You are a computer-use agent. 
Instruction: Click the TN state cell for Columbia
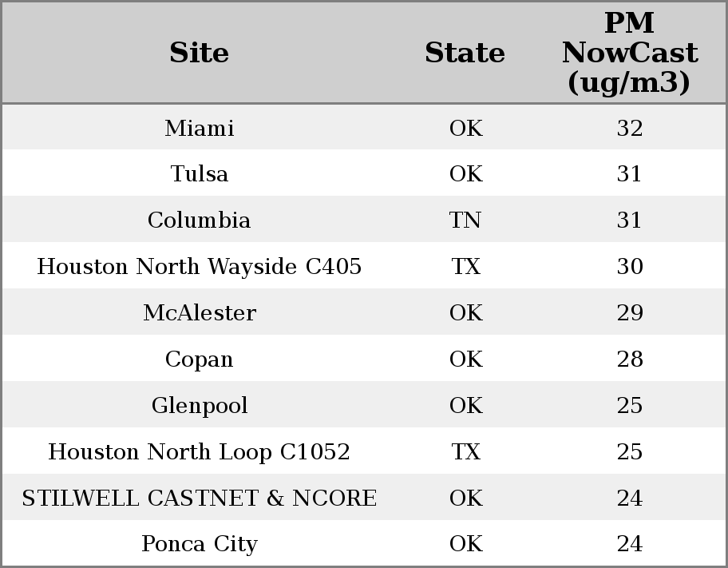click(465, 220)
